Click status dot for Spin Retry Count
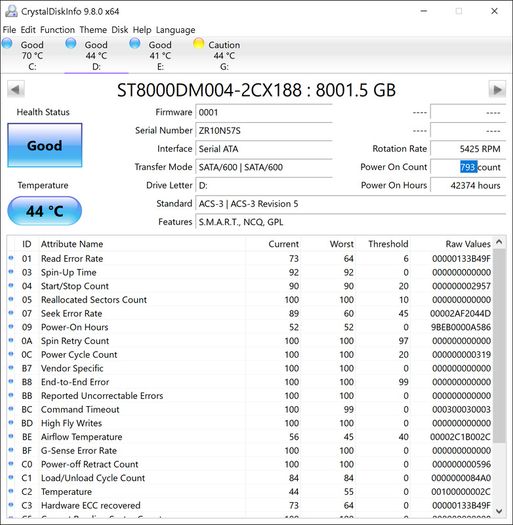 pos(11,340)
